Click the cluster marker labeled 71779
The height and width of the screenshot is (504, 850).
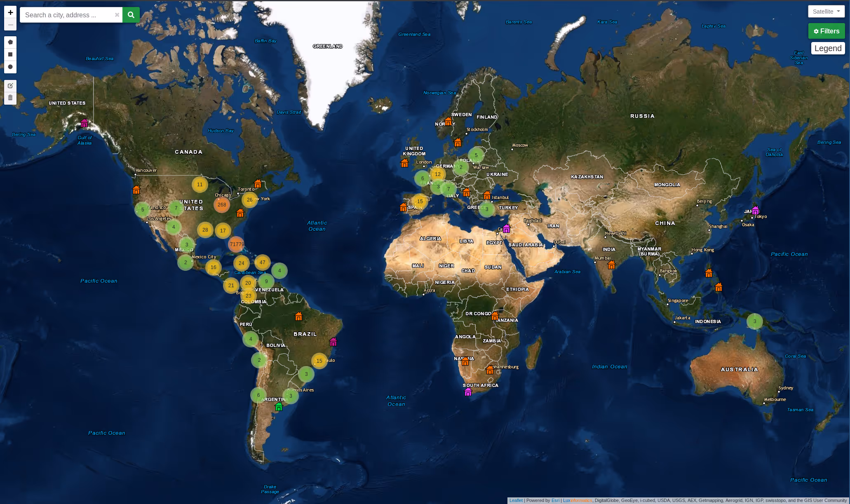point(236,244)
